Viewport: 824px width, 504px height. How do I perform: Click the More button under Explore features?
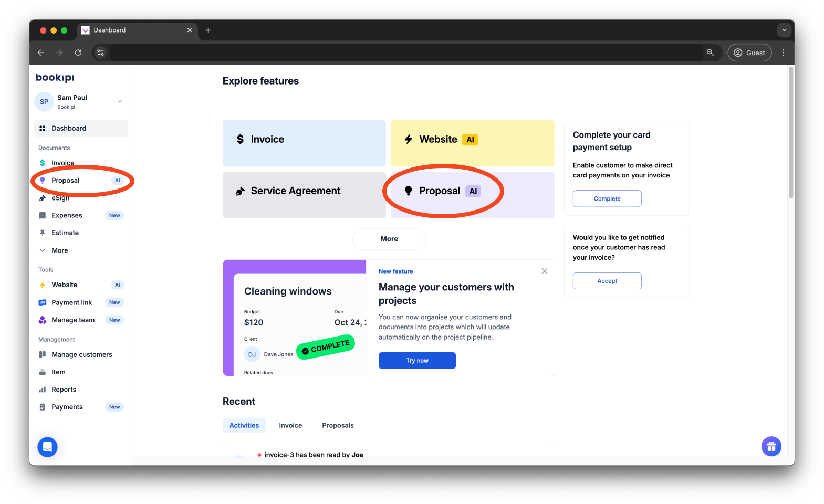pos(389,239)
